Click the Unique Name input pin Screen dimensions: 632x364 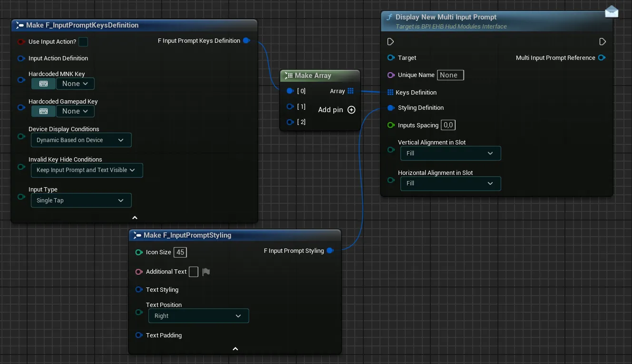click(391, 75)
